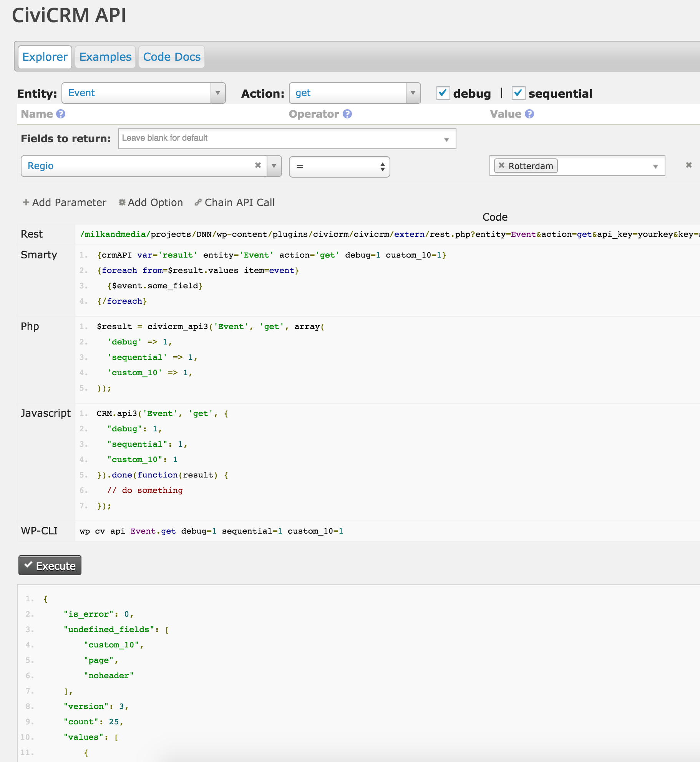Screen dimensions: 700x762
Task: Click the Rotterdam value tag text
Action: point(531,166)
